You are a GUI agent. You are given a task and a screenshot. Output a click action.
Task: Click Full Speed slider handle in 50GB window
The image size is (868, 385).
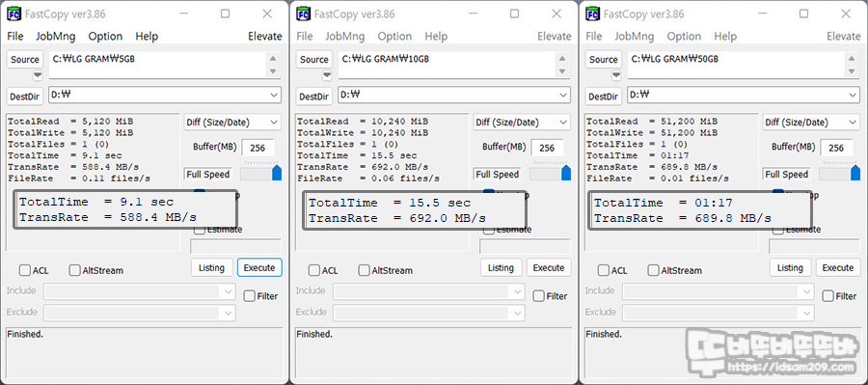[x=855, y=173]
